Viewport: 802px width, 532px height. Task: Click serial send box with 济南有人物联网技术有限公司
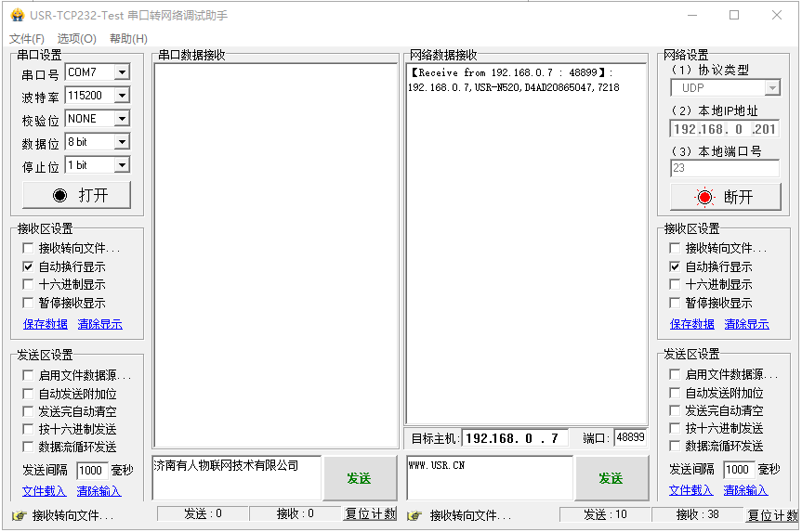coord(237,478)
